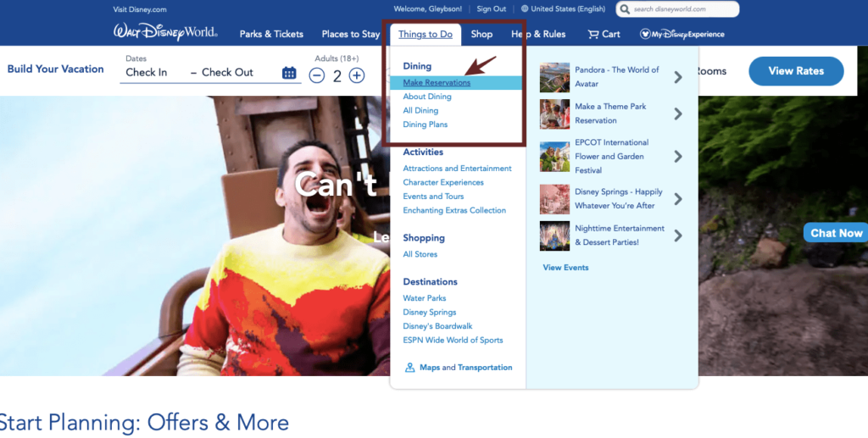The image size is (868, 438).
Task: Expand Pandora World of Avatar chevron
Action: coord(678,77)
